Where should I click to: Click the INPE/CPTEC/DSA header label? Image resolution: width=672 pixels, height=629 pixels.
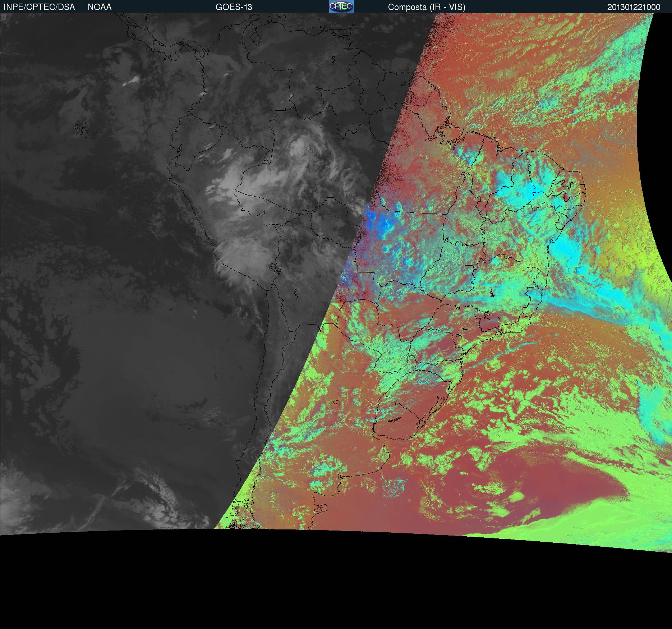click(39, 7)
